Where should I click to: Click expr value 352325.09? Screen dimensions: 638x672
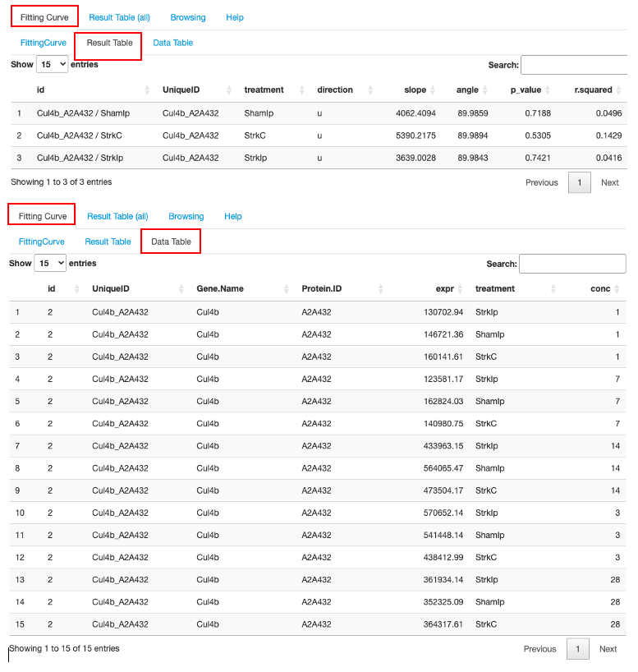tap(443, 601)
